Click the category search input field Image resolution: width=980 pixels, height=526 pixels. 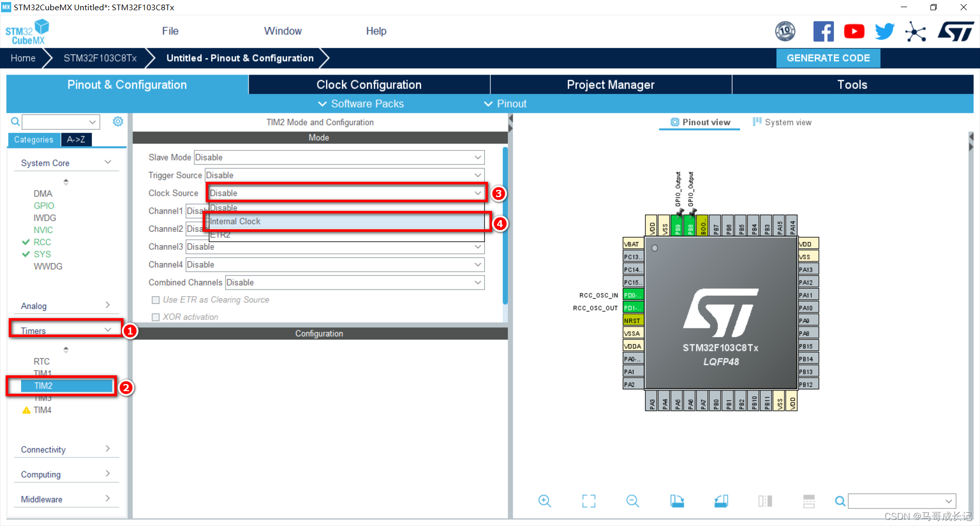pyautogui.click(x=60, y=122)
